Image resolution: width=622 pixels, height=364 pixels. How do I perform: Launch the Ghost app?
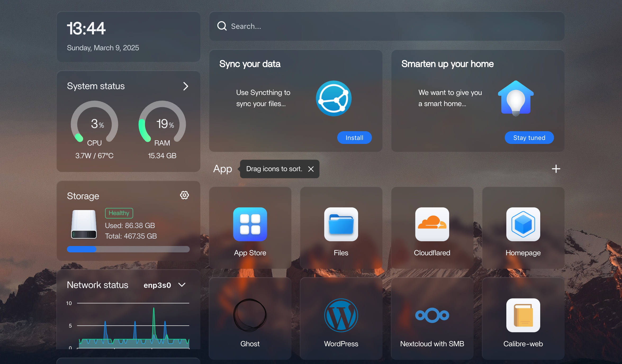click(250, 315)
